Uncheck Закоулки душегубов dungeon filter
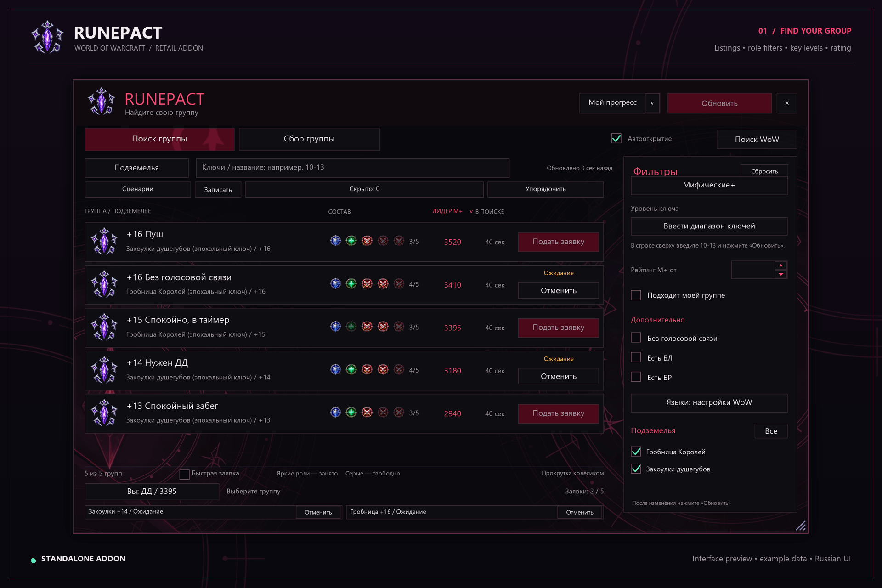882x588 pixels. pyautogui.click(x=636, y=469)
